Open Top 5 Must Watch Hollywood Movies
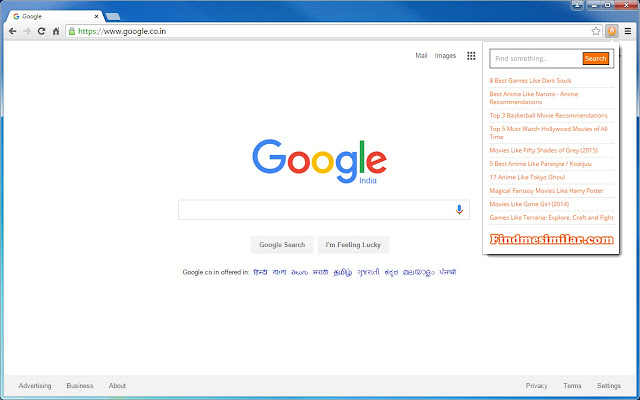640x400 pixels. (548, 133)
